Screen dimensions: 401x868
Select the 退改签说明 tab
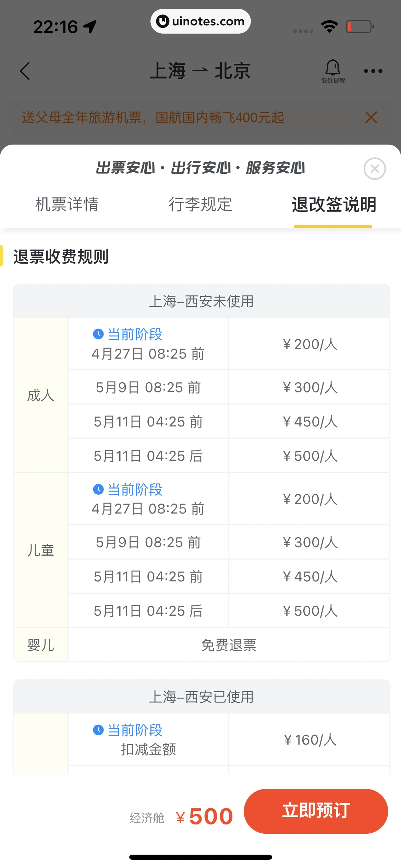point(334,205)
